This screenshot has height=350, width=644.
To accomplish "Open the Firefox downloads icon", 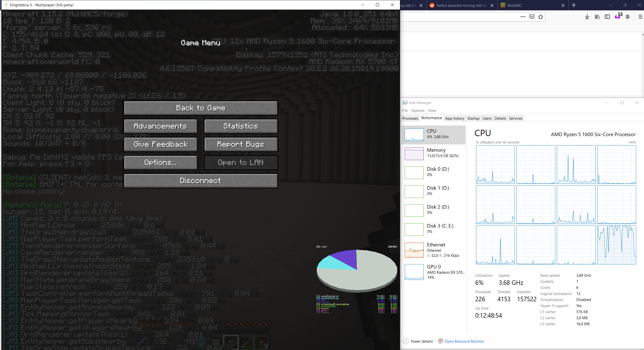I will point(587,17).
